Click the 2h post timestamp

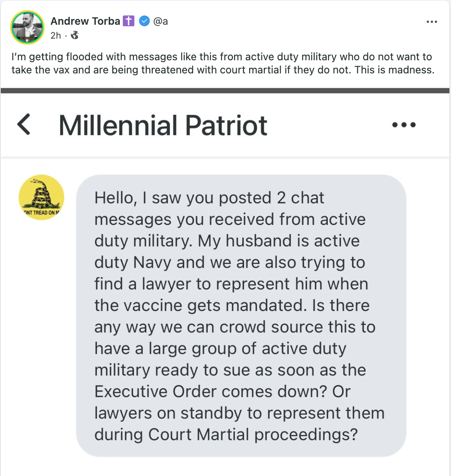(56, 36)
